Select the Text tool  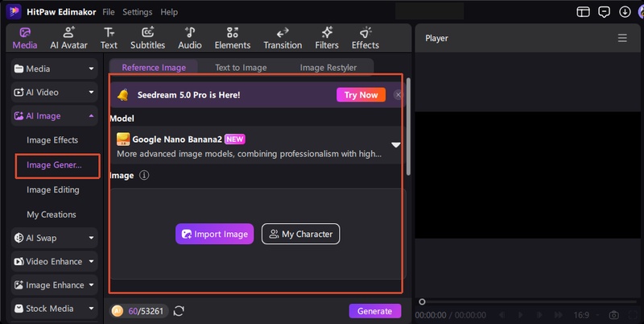coord(109,38)
